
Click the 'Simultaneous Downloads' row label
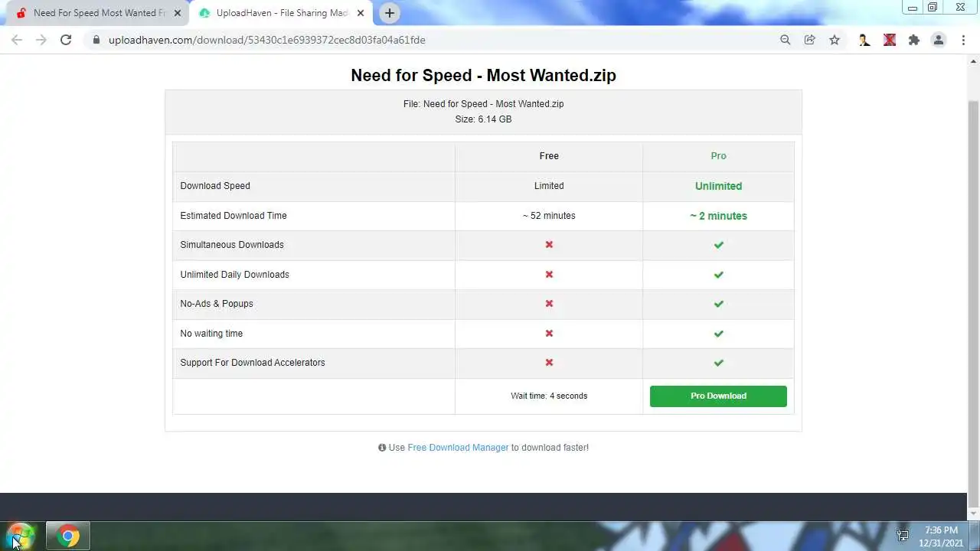point(232,245)
